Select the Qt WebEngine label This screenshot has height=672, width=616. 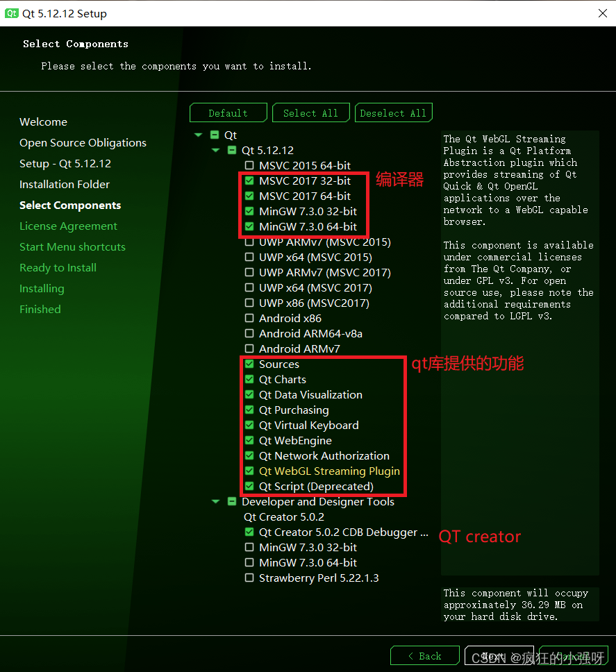pyautogui.click(x=295, y=441)
